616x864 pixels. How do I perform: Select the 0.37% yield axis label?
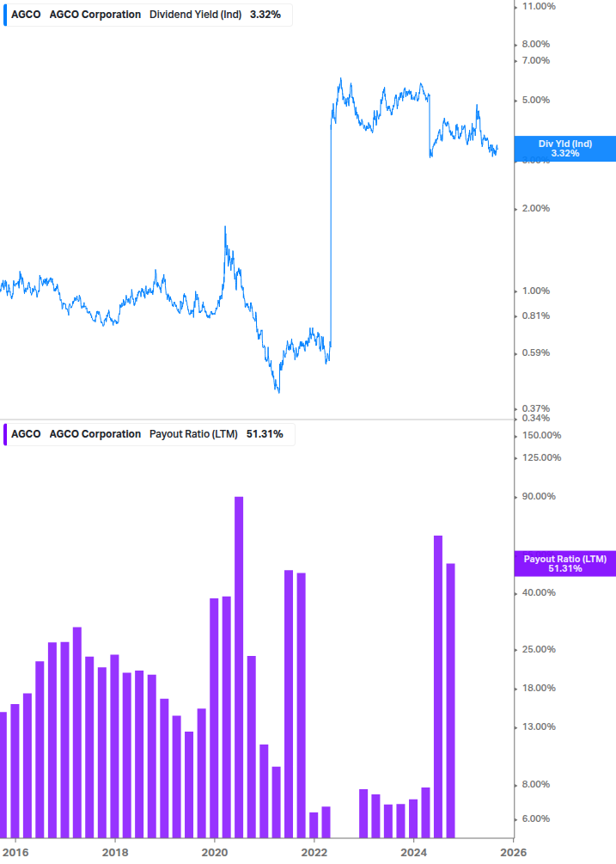(x=535, y=409)
